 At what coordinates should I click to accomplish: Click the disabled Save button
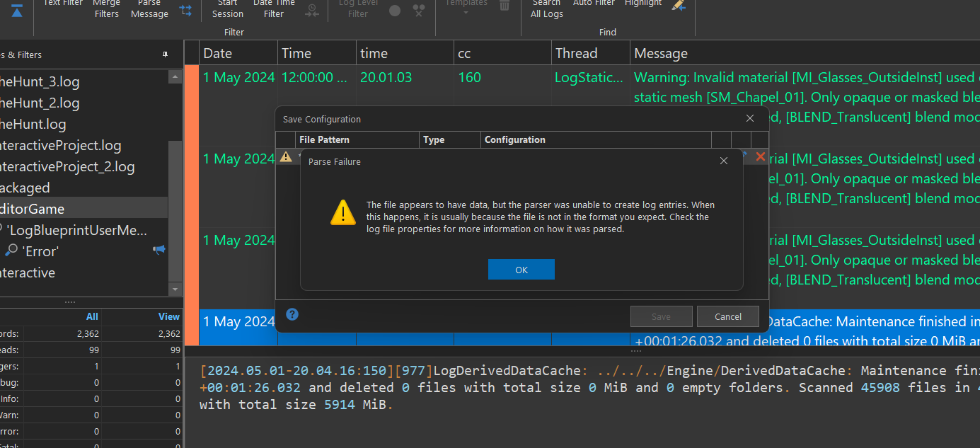pos(661,316)
